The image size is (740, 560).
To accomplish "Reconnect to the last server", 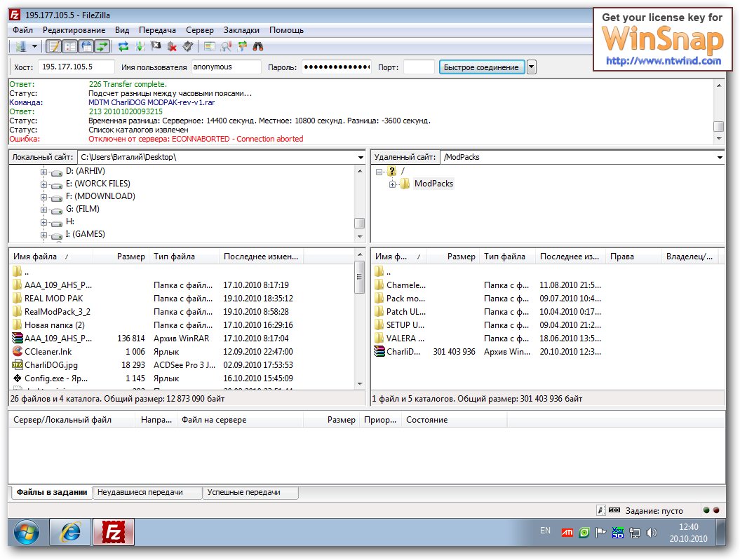I will tap(188, 47).
